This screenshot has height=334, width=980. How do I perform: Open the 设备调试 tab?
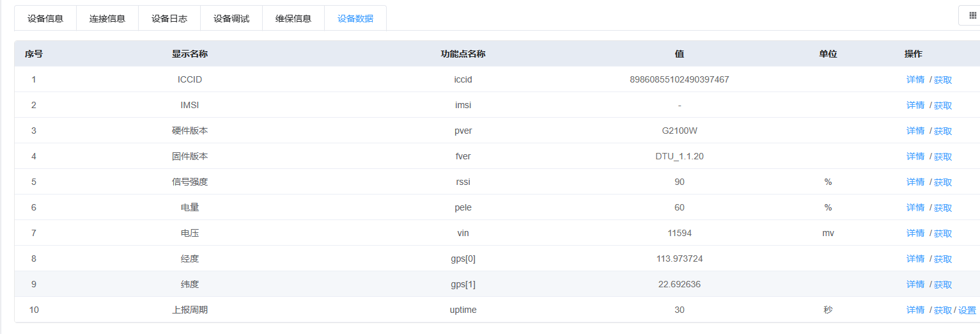coord(231,19)
